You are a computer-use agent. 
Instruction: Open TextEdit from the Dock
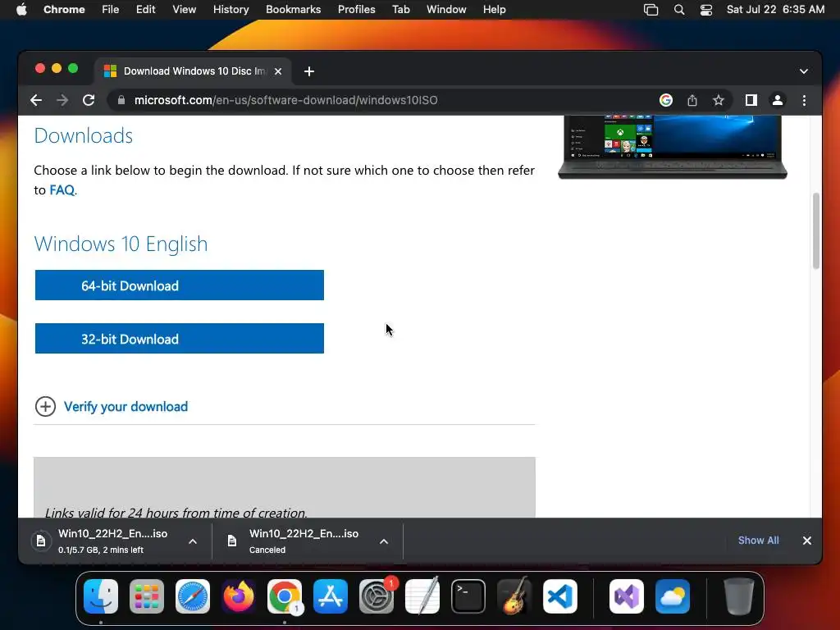pos(422,596)
